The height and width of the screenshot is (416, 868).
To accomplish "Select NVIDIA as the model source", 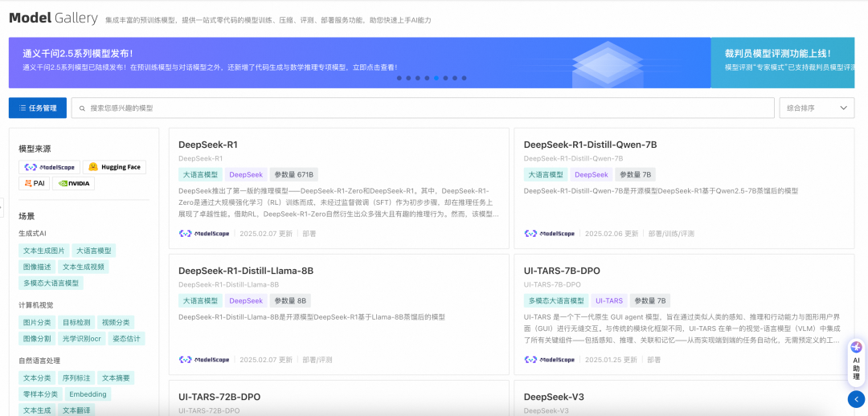I will tap(73, 183).
